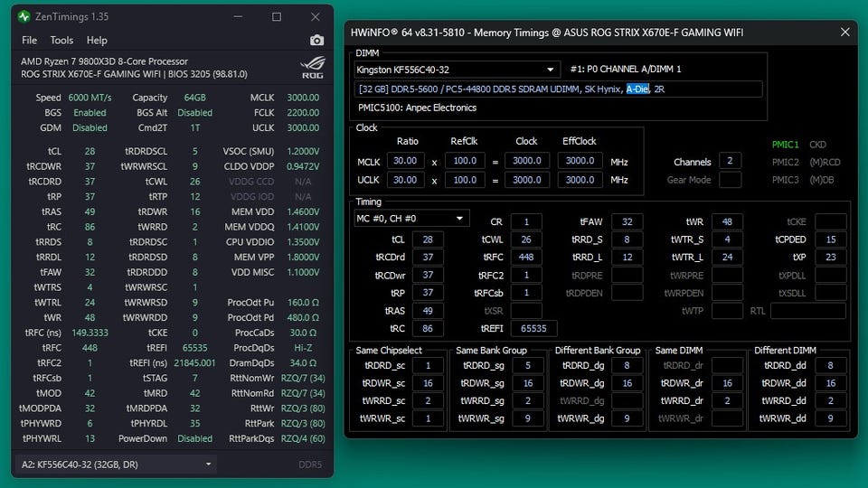
Task: Select the PMIC1 label
Action: [x=785, y=145]
